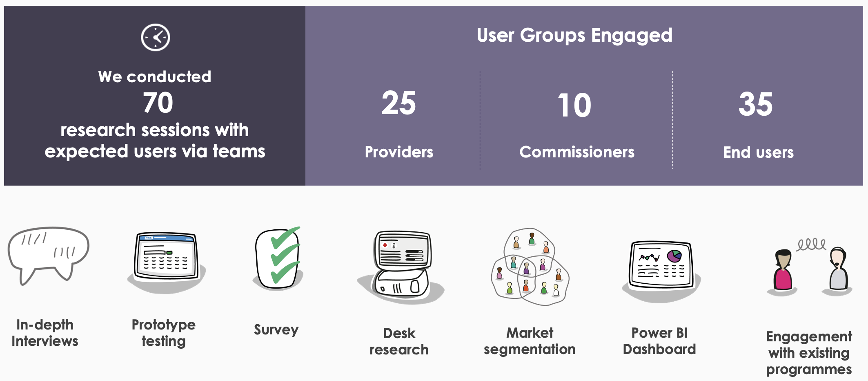Image resolution: width=868 pixels, height=381 pixels.
Task: Click the 'End users' label
Action: (758, 152)
